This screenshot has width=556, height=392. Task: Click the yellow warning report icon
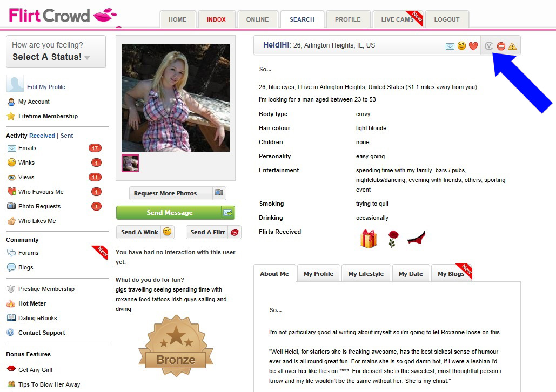pos(512,46)
